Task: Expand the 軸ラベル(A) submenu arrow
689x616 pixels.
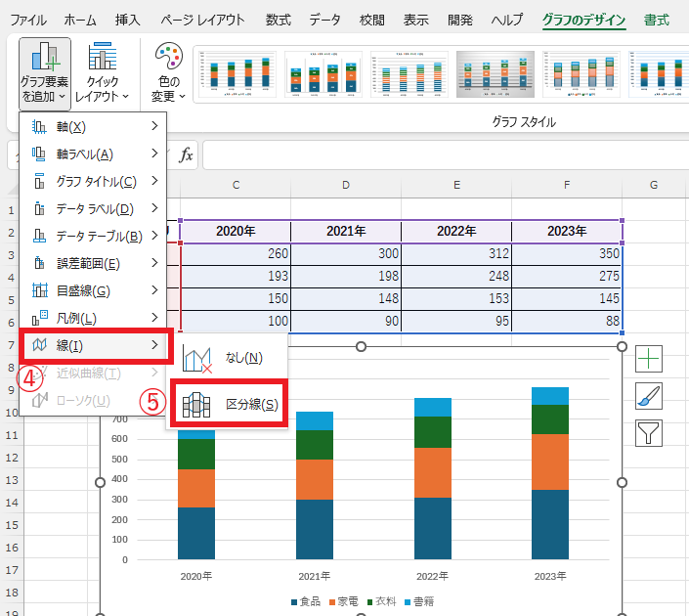Action: click(154, 154)
